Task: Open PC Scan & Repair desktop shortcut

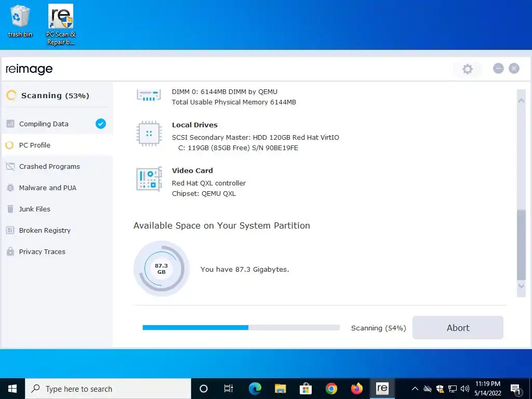Action: pyautogui.click(x=61, y=24)
